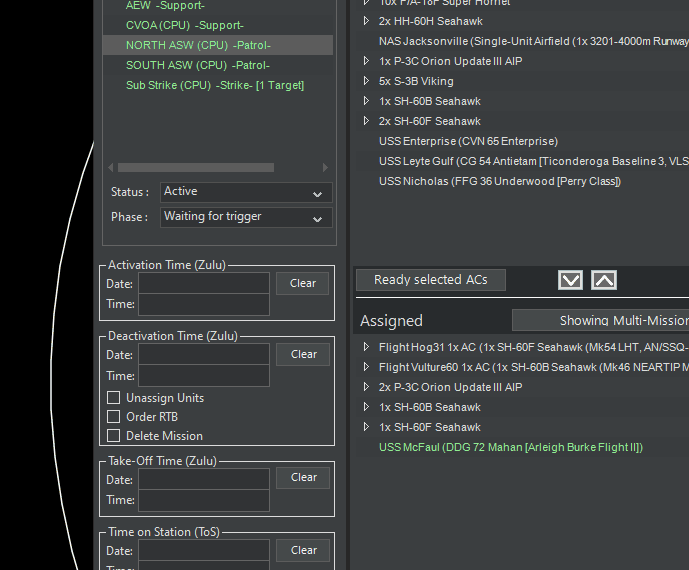Expand assigned 2x P-3C Orion group
Viewport: 689px width, 570px height.
click(366, 387)
